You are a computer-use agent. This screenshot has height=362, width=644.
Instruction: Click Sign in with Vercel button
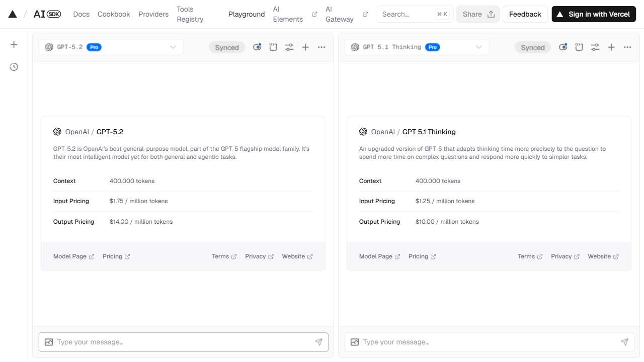click(x=594, y=14)
